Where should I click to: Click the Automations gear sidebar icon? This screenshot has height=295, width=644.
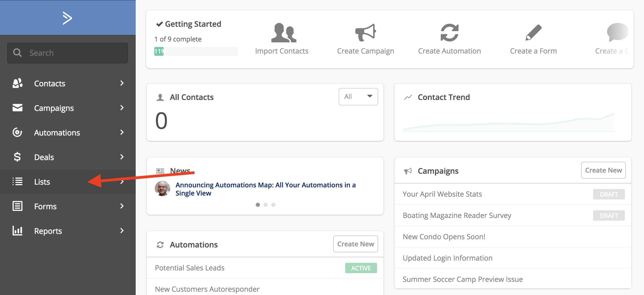pyautogui.click(x=17, y=132)
